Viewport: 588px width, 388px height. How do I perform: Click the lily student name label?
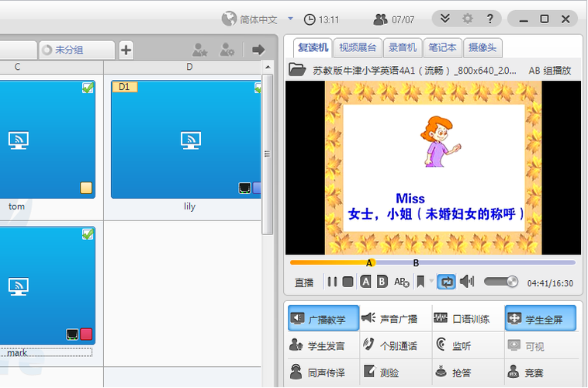point(190,206)
